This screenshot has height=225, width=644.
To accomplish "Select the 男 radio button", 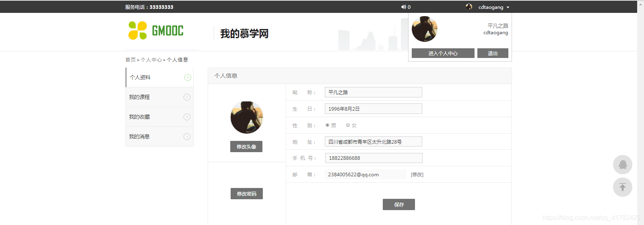I will 327,125.
